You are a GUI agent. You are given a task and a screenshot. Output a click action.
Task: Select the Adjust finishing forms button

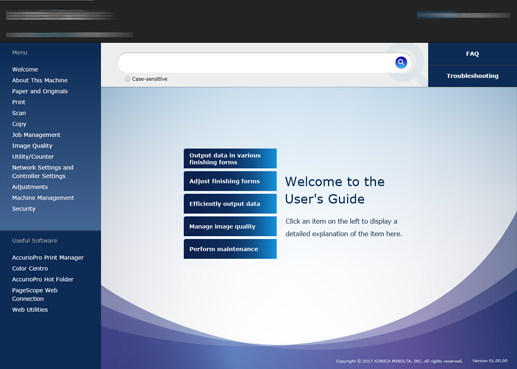click(230, 181)
